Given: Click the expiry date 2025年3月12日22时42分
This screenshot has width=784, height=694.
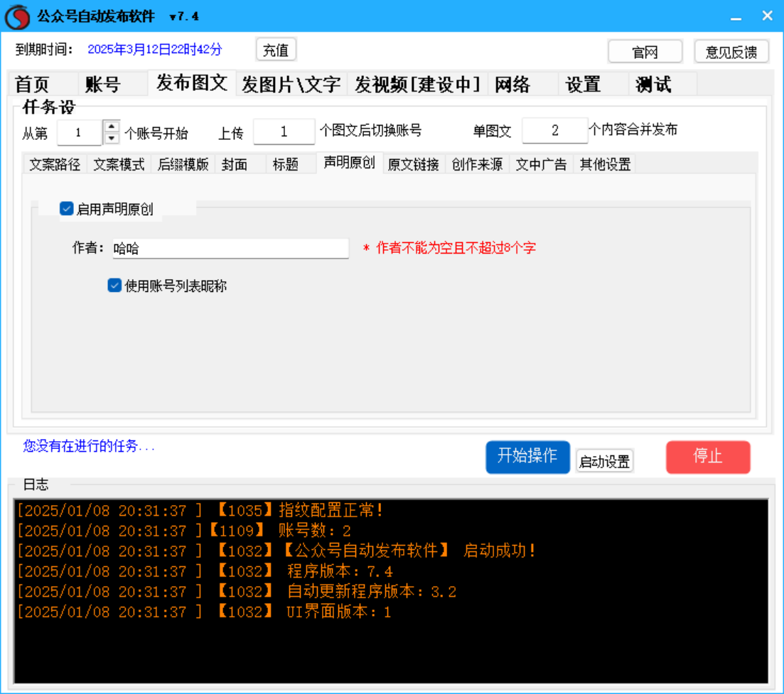Looking at the screenshot, I should [155, 50].
